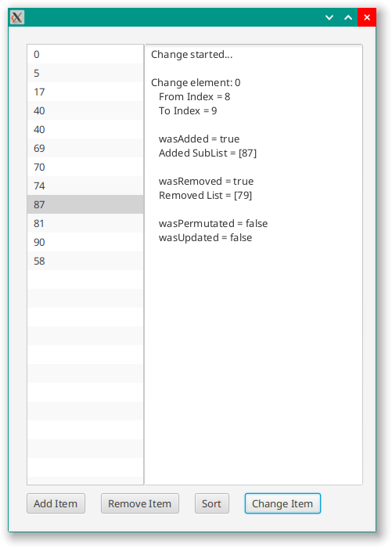Maximize window using up chevron icon

point(348,17)
